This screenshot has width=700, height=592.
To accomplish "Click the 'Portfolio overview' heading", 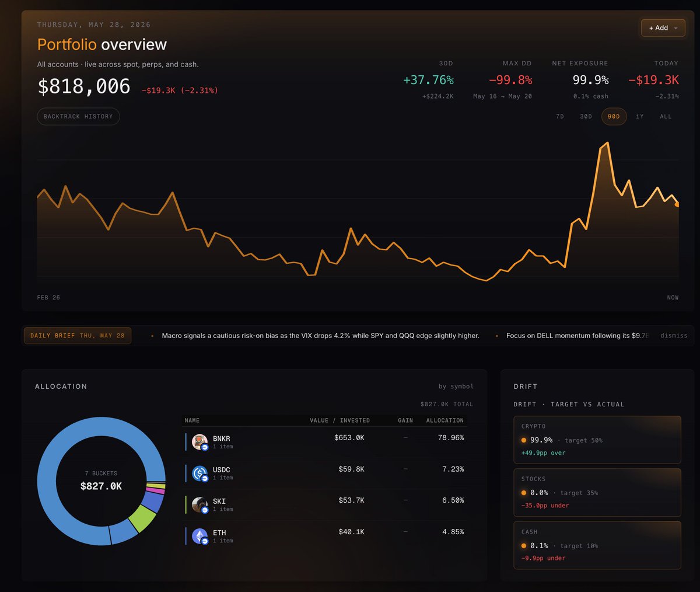I will tap(102, 44).
